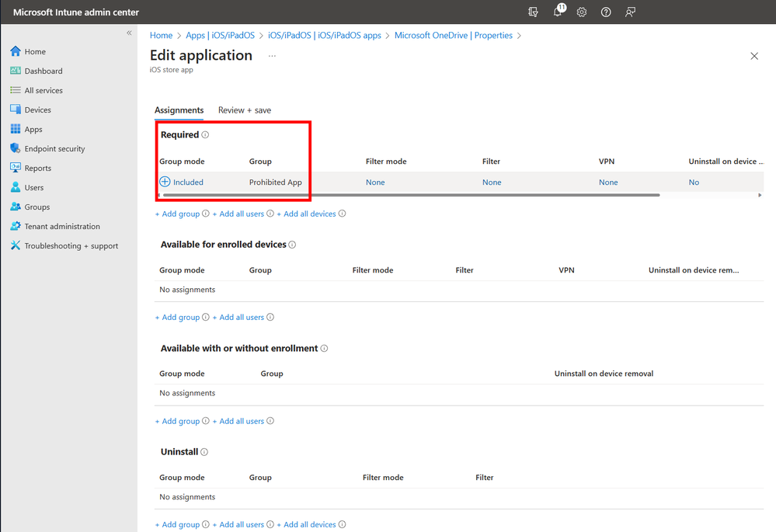Open feedback icon in header

[630, 12]
